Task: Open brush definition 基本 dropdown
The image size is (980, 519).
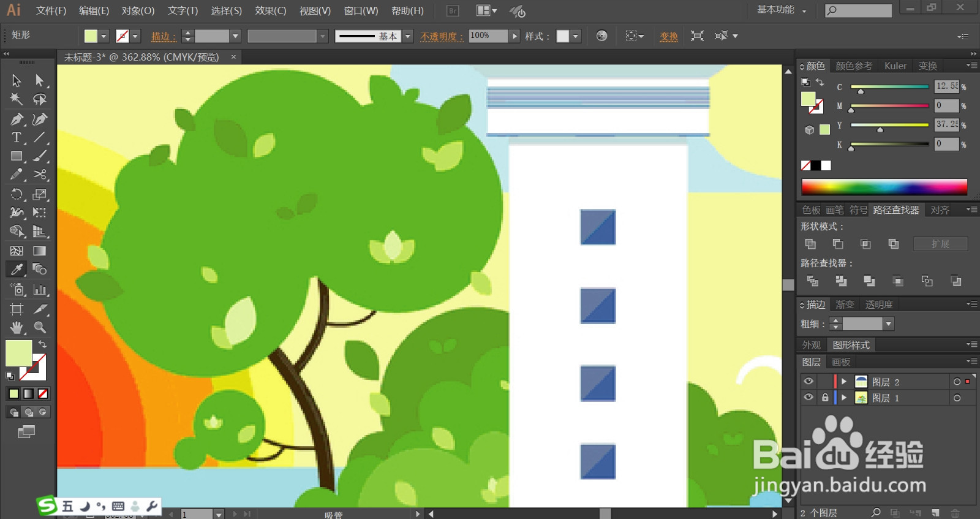Action: 408,36
